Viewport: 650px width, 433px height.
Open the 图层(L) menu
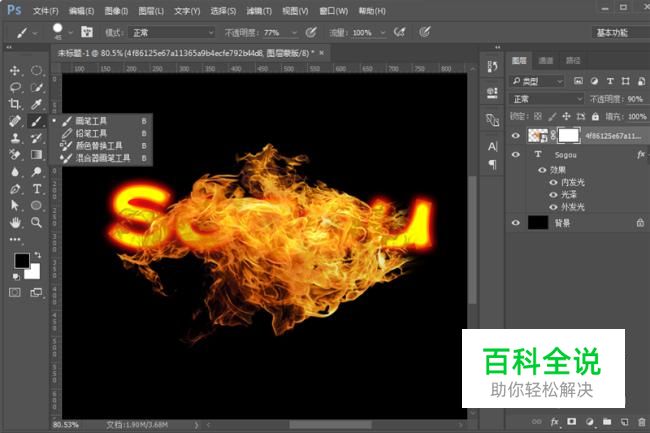click(x=151, y=11)
